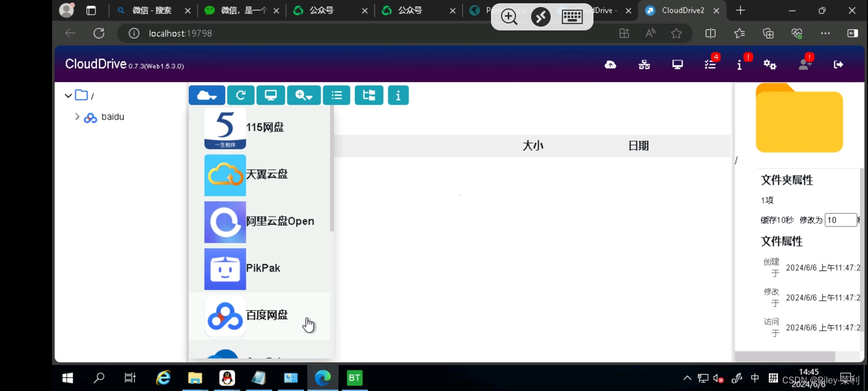Sort files by 日期 column header
Image resolution: width=868 pixels, height=391 pixels.
point(639,146)
